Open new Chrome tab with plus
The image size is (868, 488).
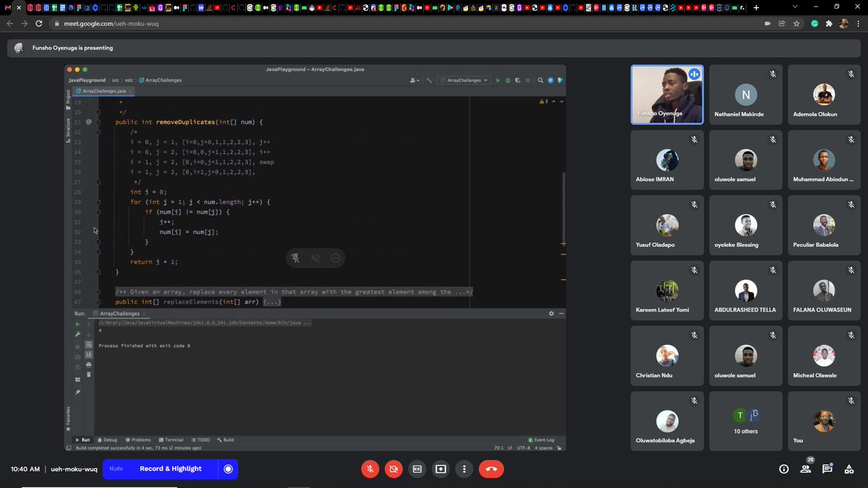(x=757, y=7)
